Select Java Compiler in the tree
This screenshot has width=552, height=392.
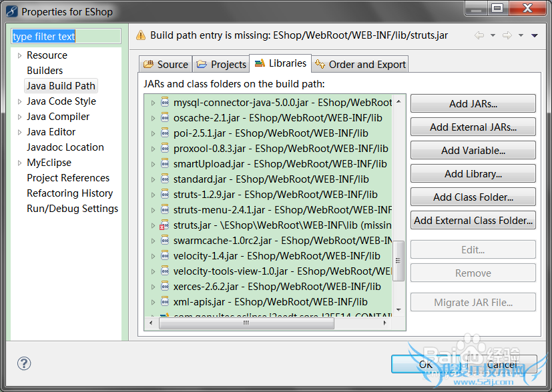58,117
